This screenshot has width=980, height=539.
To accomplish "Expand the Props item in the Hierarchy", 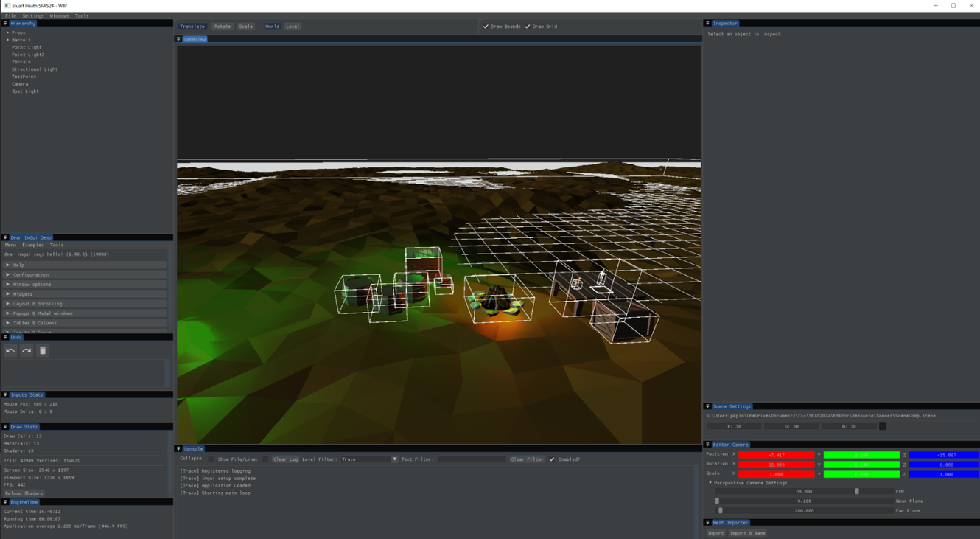I will (x=7, y=32).
